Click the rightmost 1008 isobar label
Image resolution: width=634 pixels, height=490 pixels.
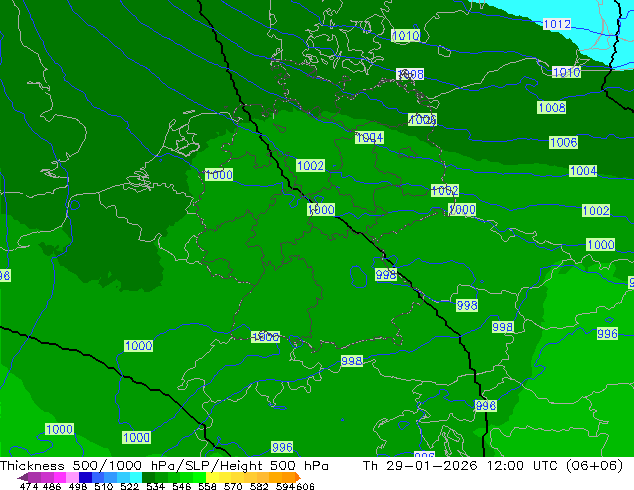pyautogui.click(x=552, y=108)
